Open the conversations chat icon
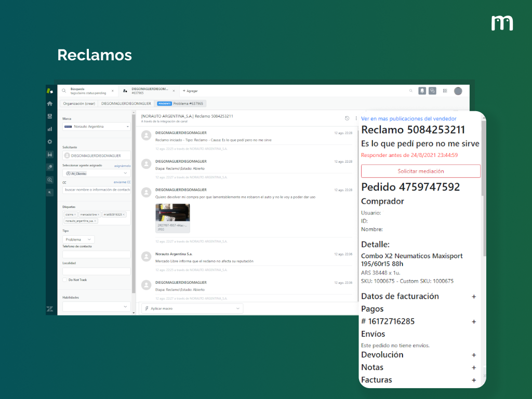The image size is (532, 399). (432, 90)
